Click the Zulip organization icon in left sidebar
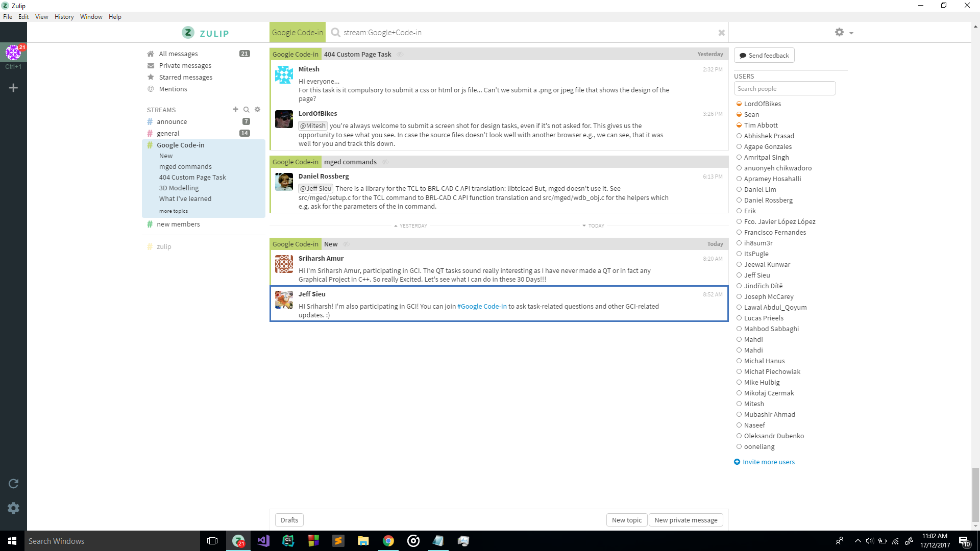Screen dimensions: 980x551 click(x=13, y=52)
